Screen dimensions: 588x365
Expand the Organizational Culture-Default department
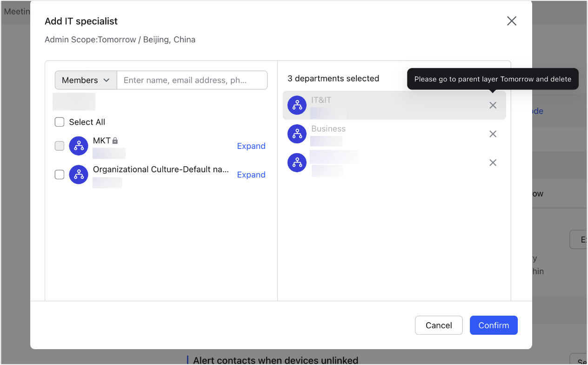tap(251, 175)
